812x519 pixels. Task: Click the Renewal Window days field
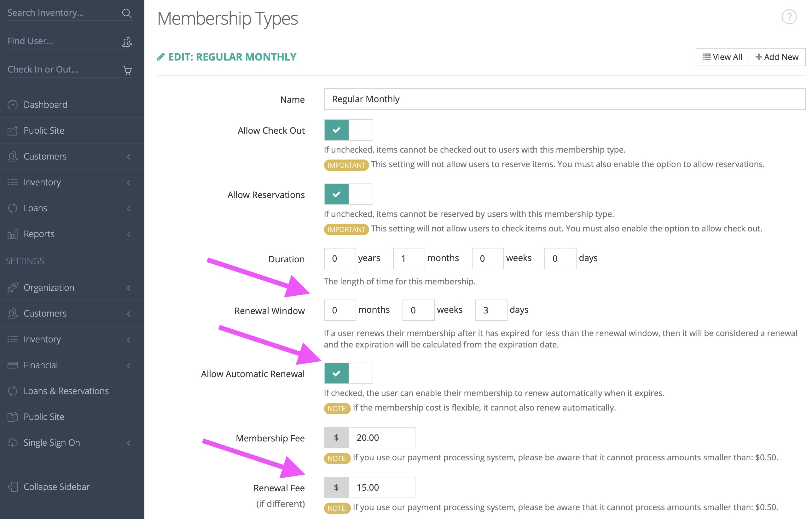click(491, 310)
